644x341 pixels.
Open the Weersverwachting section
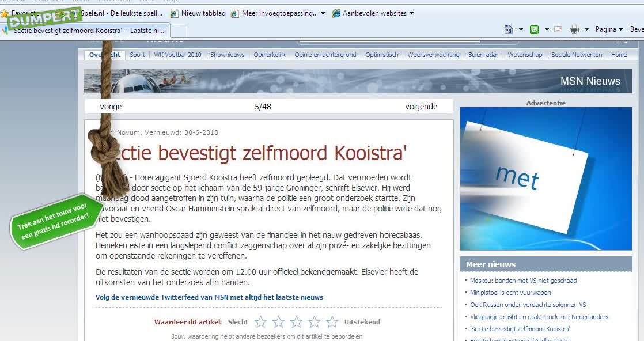point(433,55)
